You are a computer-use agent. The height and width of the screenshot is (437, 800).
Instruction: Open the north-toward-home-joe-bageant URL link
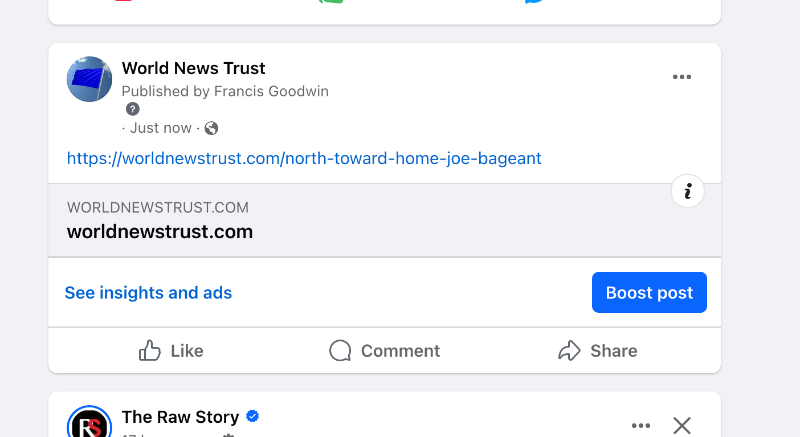[x=304, y=158]
